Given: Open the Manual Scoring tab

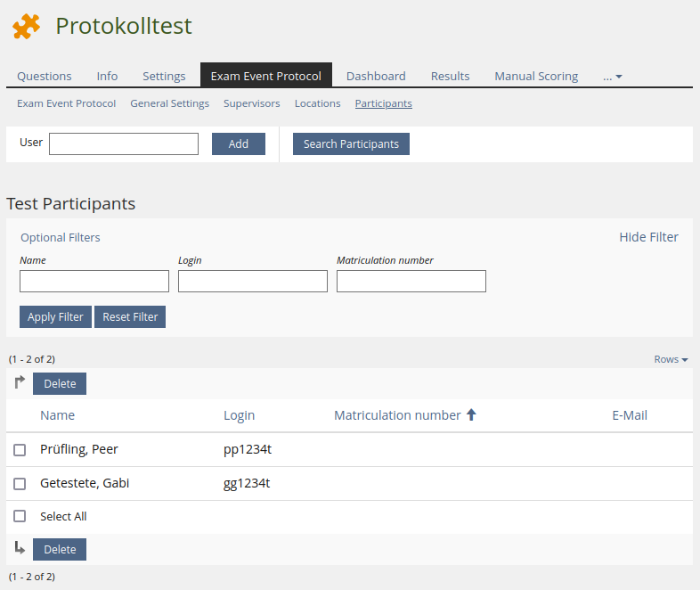Looking at the screenshot, I should 536,77.
